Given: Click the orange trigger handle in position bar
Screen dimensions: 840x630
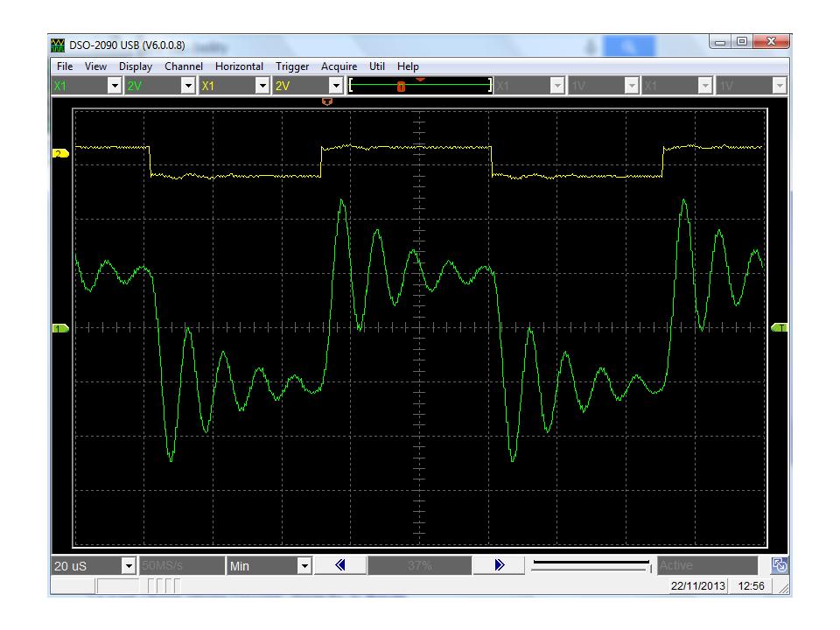Looking at the screenshot, I should tap(401, 87).
